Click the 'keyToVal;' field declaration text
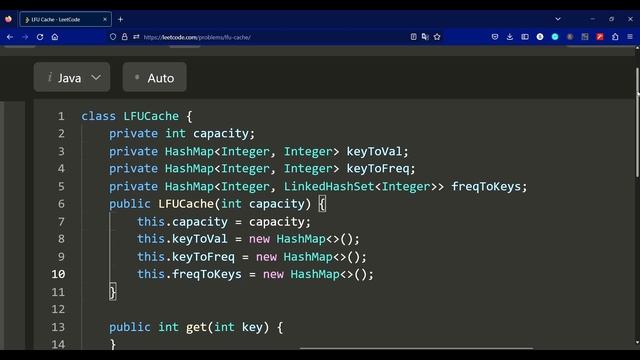The image size is (640, 360). coord(377,151)
